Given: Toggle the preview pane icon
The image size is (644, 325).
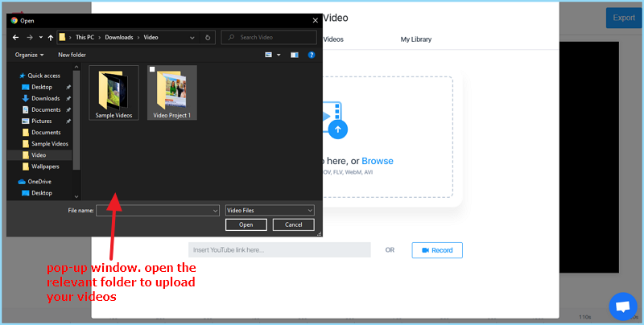Looking at the screenshot, I should click(x=295, y=55).
